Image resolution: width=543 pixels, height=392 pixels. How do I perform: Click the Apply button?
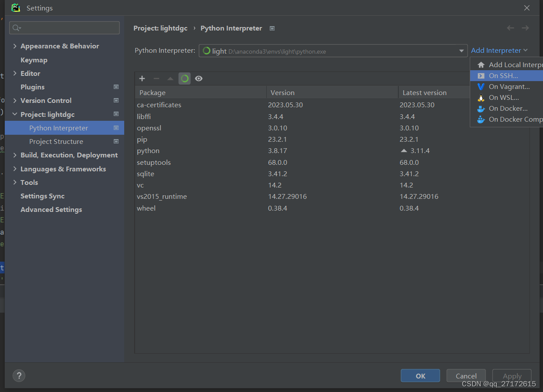[x=512, y=376]
